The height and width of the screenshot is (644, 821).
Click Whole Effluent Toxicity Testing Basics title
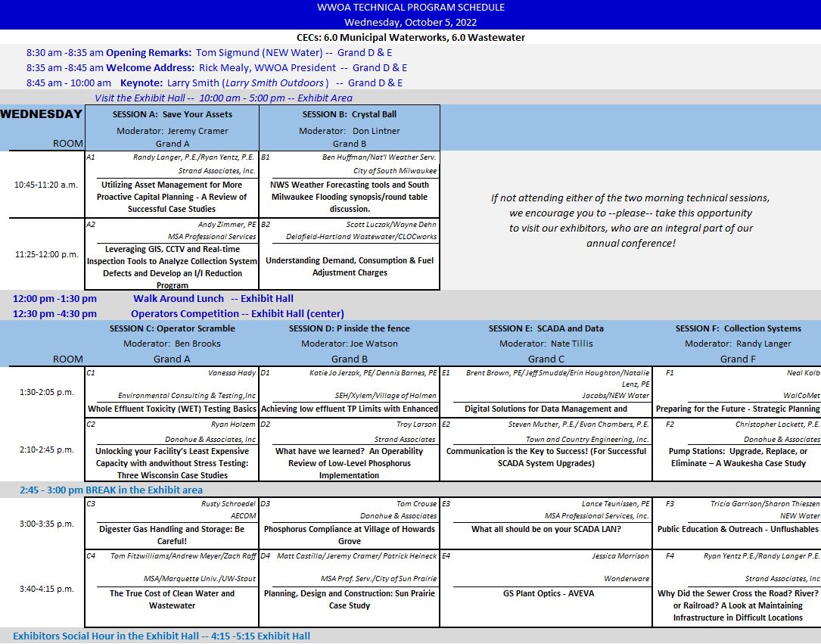coord(172,409)
